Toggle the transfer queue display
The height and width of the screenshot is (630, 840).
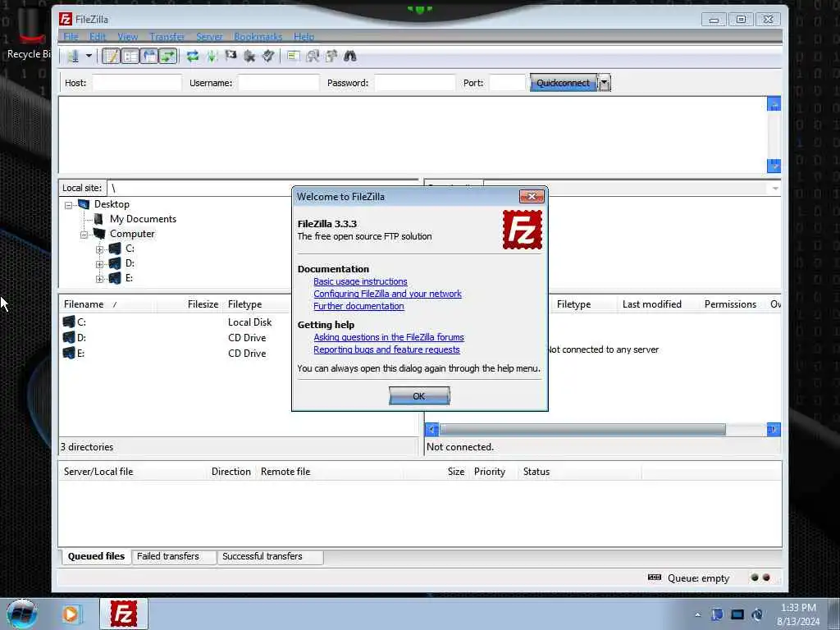tap(167, 56)
